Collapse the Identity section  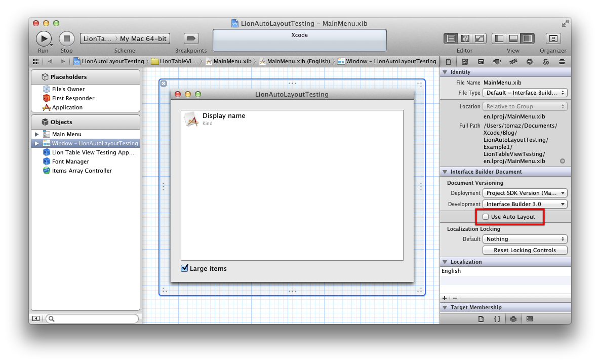(x=445, y=72)
